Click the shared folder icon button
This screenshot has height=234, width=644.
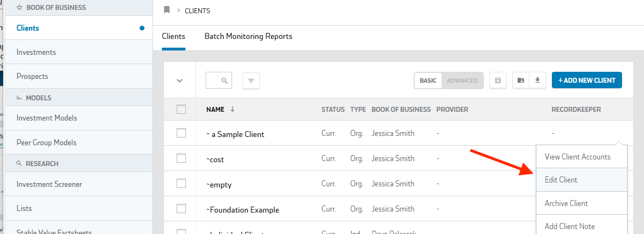coord(521,81)
